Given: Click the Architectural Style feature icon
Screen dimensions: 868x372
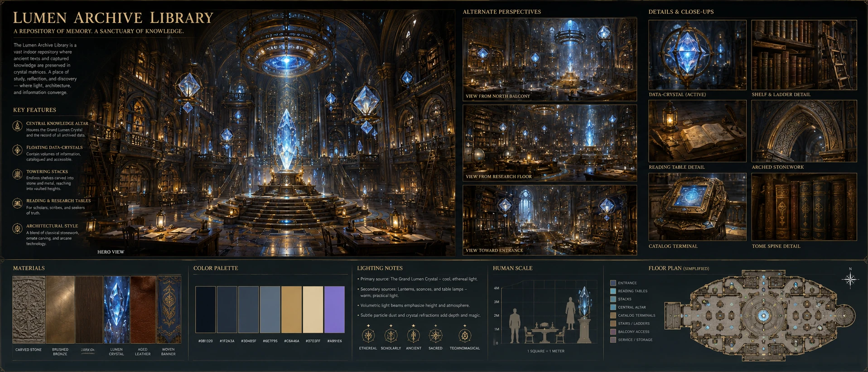Looking at the screenshot, I should [17, 228].
